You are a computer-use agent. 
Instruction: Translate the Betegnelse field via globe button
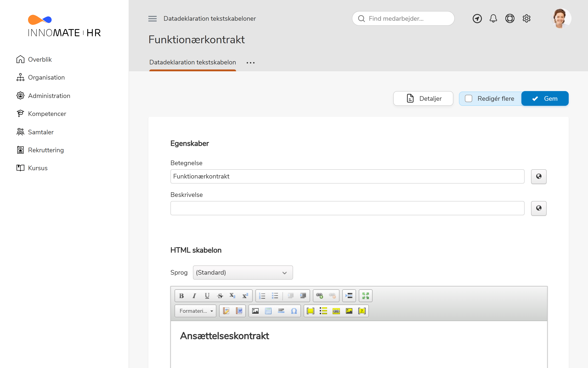point(539,176)
